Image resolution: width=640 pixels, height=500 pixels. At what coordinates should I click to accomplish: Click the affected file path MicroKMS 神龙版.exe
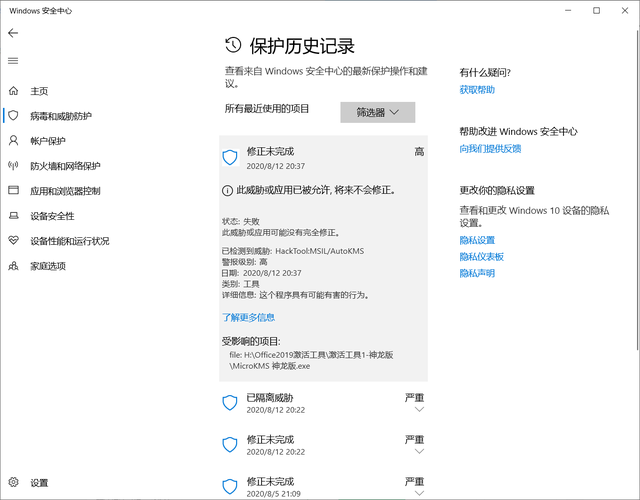coord(311,360)
